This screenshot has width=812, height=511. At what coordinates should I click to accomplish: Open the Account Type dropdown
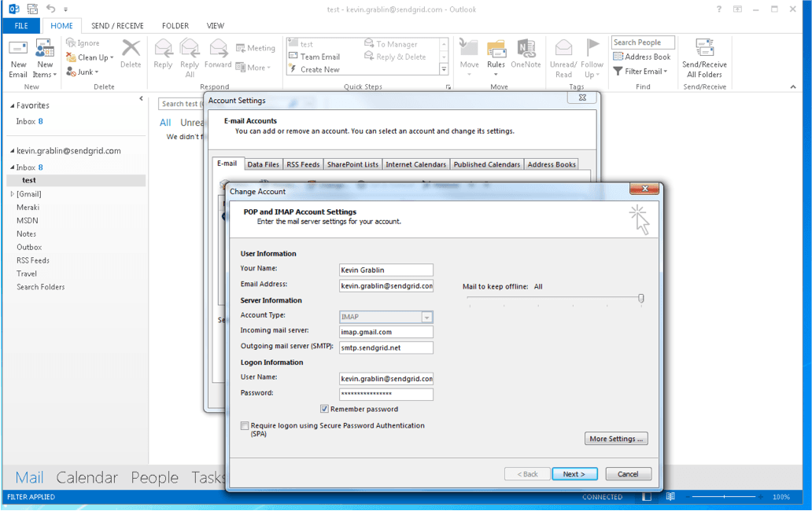426,317
